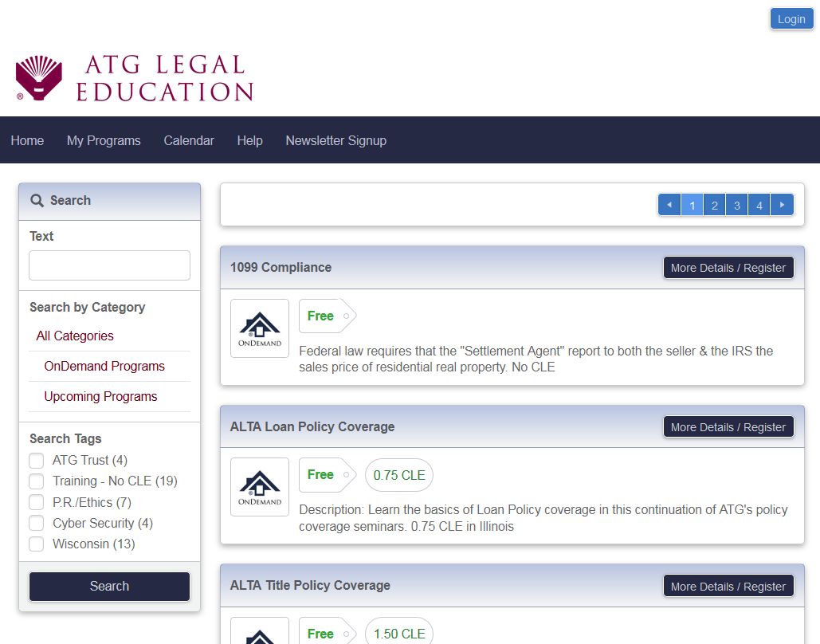The width and height of the screenshot is (820, 644).
Task: Toggle the Cyber Security tag checkbox
Action: 37,524
